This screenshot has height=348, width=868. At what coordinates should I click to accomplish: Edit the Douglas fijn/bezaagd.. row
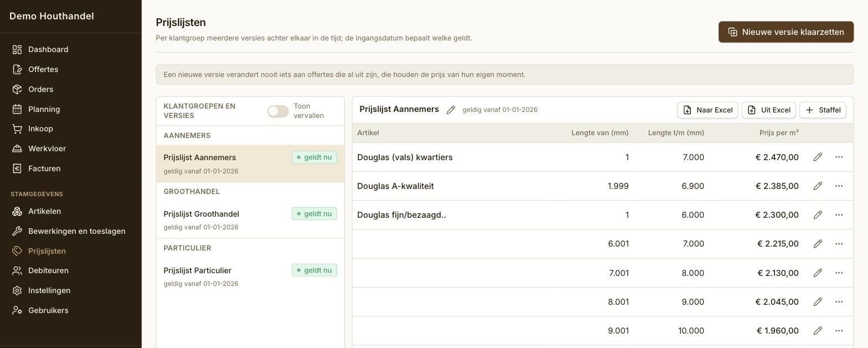click(x=818, y=215)
